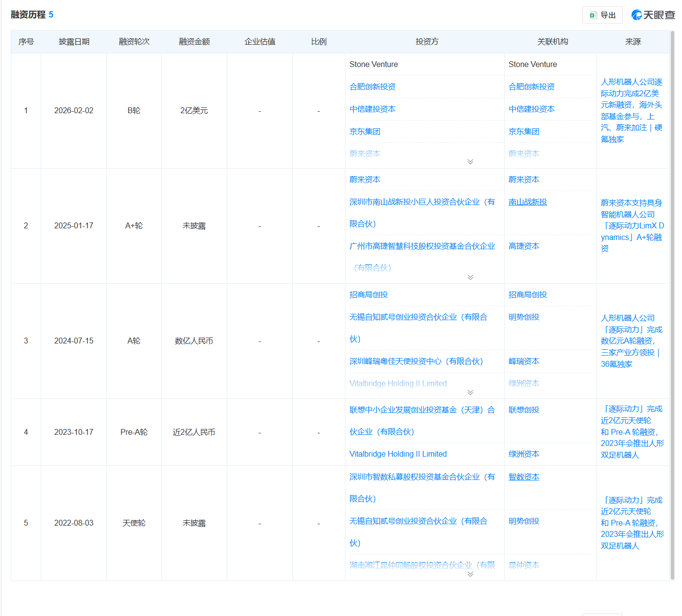The width and height of the screenshot is (682, 616).
Task: Select the 近2亿人民币 amount cell
Action: (x=194, y=432)
